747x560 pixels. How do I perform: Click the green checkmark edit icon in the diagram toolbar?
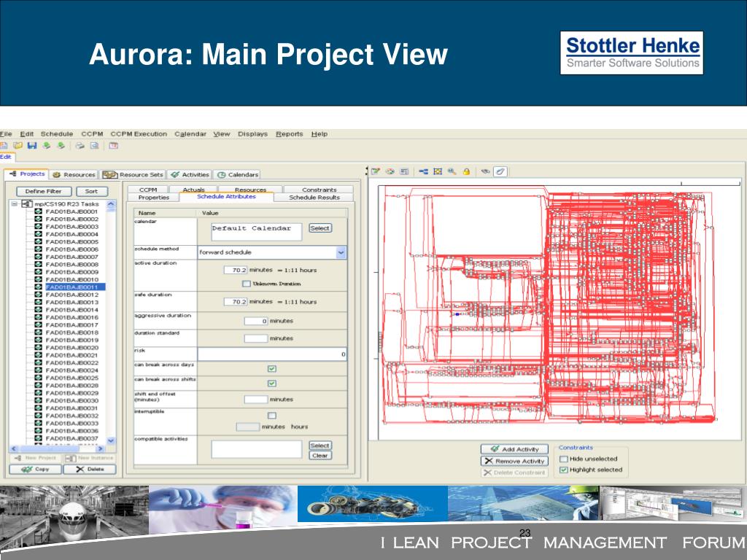[376, 171]
